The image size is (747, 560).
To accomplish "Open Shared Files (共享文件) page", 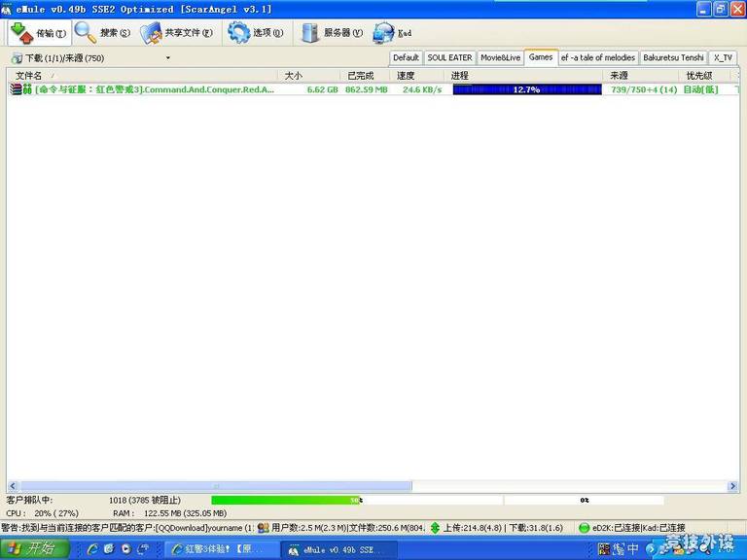I will click(176, 33).
